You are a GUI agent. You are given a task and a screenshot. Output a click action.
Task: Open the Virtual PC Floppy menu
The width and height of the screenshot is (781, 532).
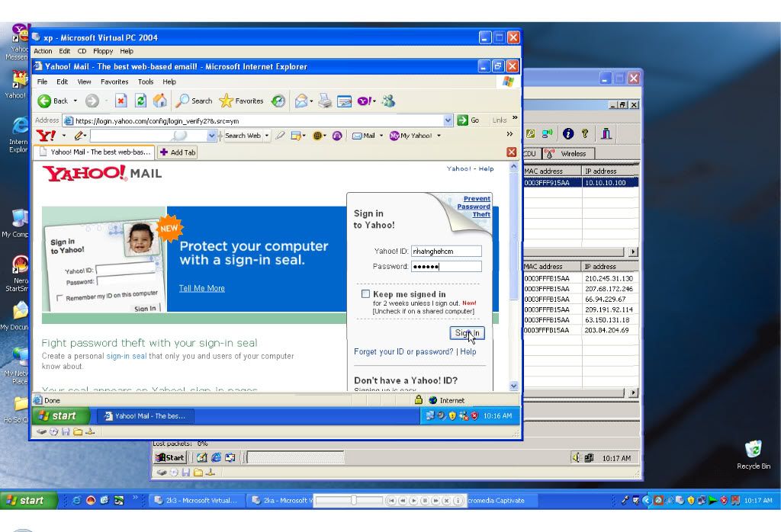tap(103, 51)
